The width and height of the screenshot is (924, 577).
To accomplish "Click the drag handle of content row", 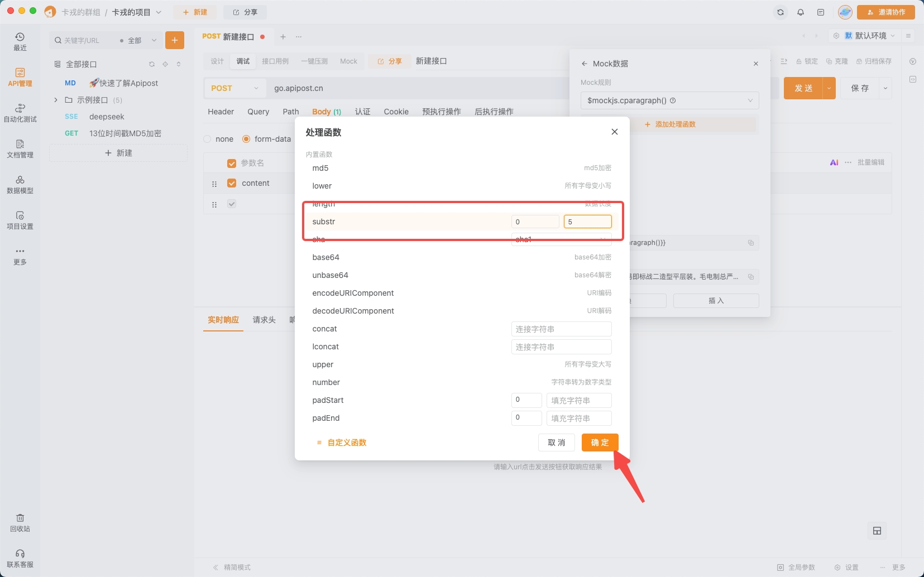I will pyautogui.click(x=214, y=184).
